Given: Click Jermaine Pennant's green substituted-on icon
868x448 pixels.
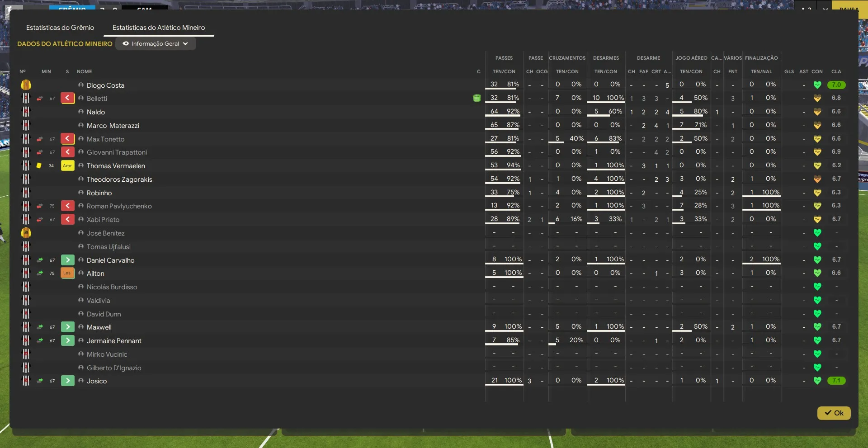Looking at the screenshot, I should pos(67,340).
